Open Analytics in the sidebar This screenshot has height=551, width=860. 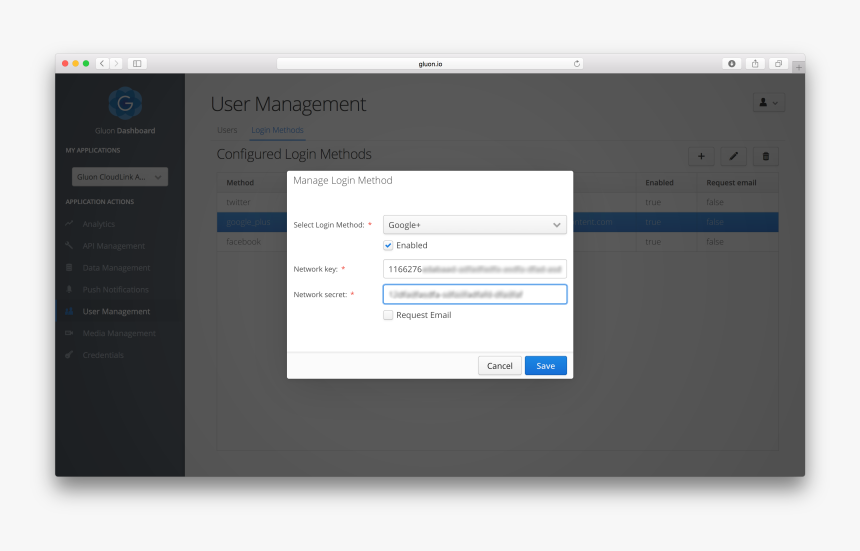point(99,224)
